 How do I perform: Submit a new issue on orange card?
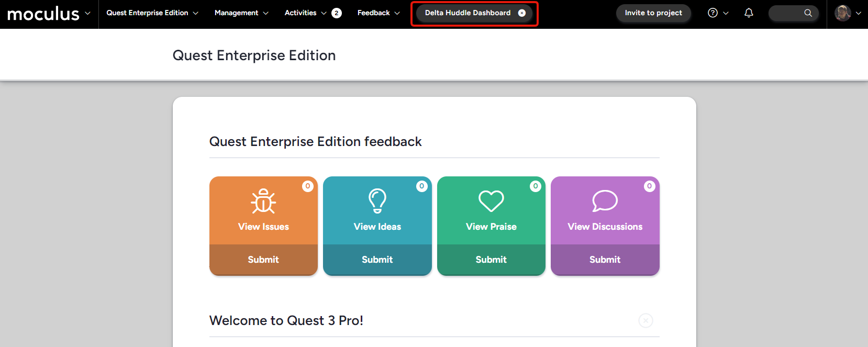coord(263,260)
